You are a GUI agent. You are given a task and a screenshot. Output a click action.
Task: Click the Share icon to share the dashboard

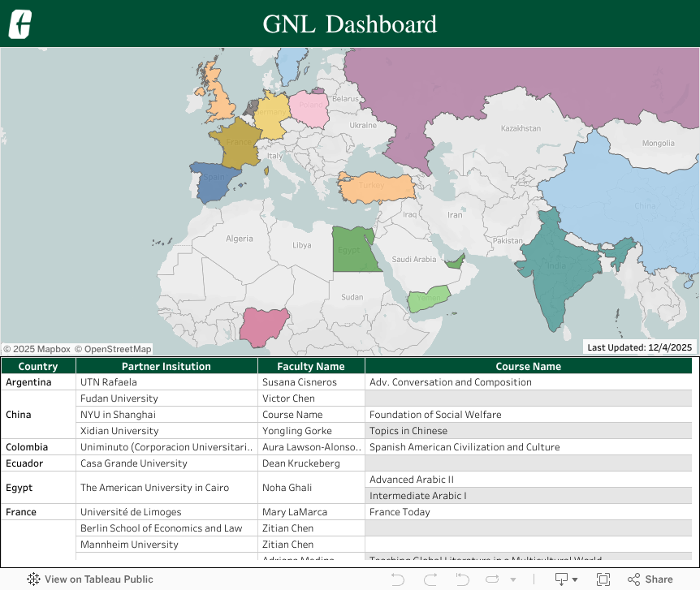(649, 579)
